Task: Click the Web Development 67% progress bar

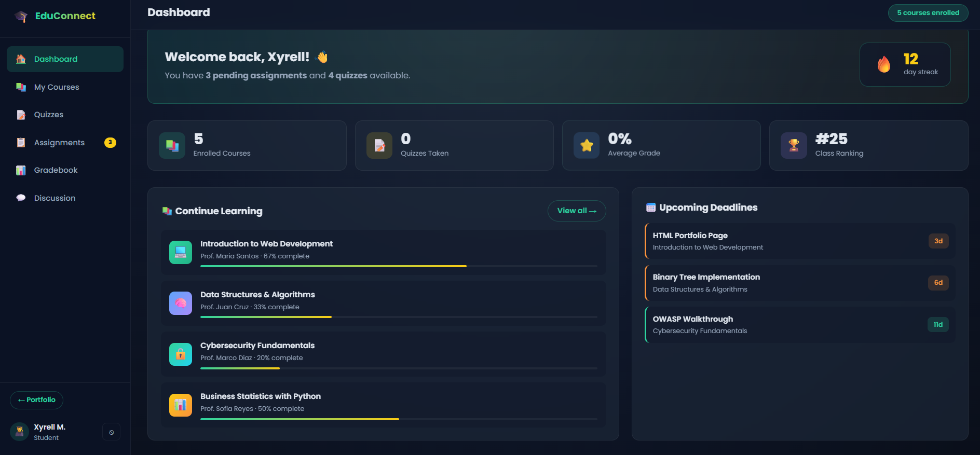Action: pyautogui.click(x=399, y=266)
